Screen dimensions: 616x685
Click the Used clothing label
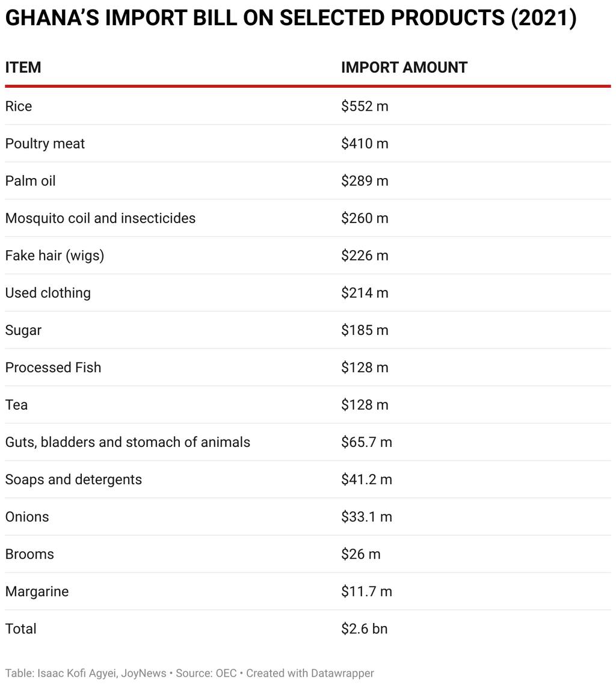click(48, 293)
